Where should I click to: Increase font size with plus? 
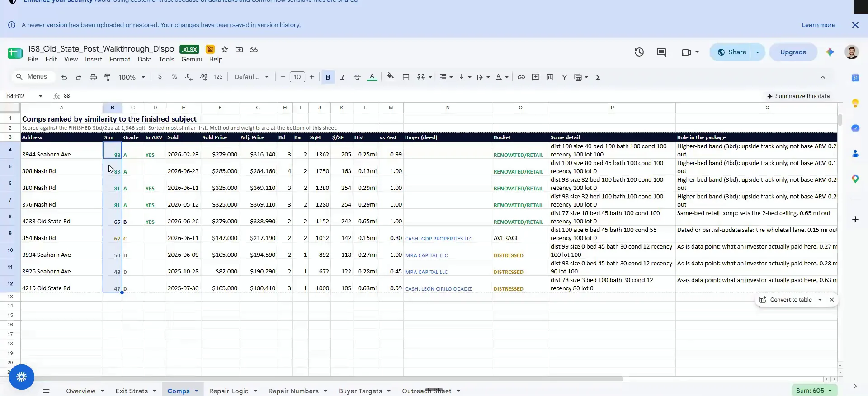312,77
